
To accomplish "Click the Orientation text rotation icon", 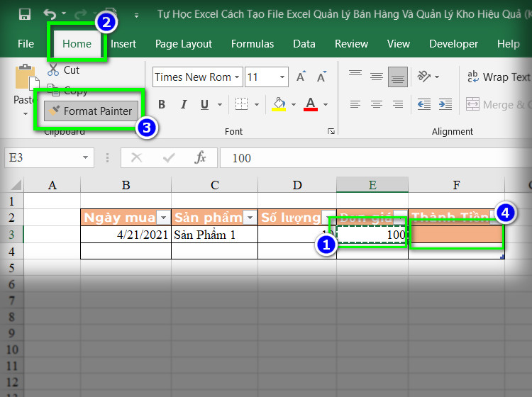I will point(423,77).
